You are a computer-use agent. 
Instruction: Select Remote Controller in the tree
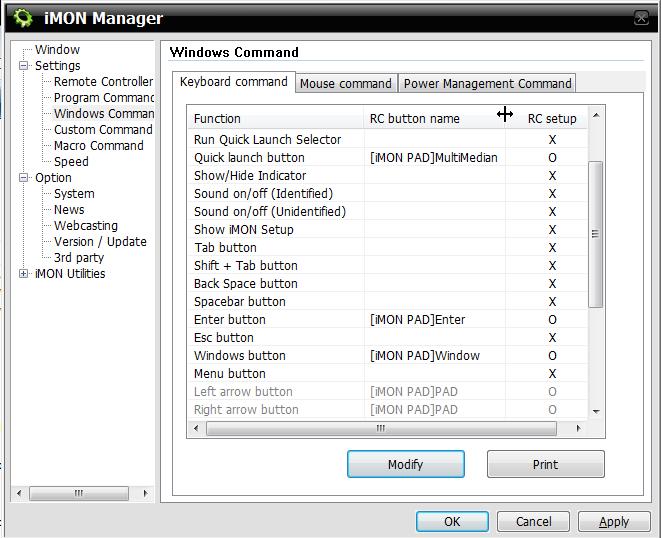[x=103, y=82]
